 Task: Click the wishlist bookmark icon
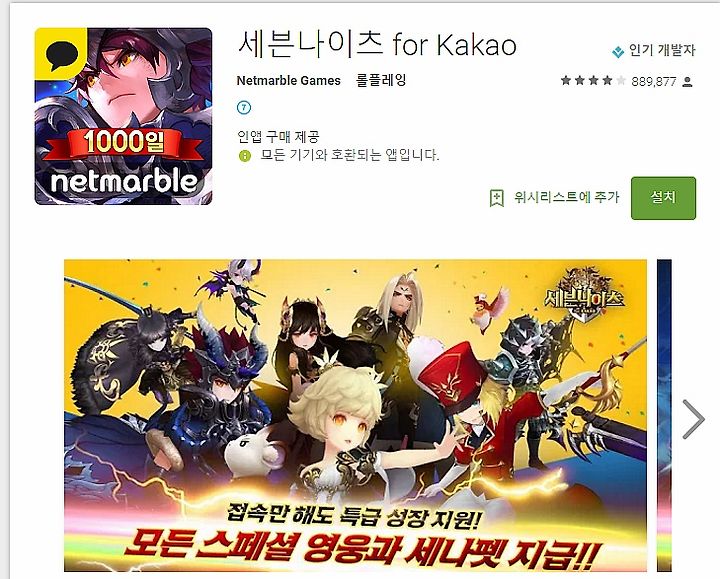pos(496,198)
